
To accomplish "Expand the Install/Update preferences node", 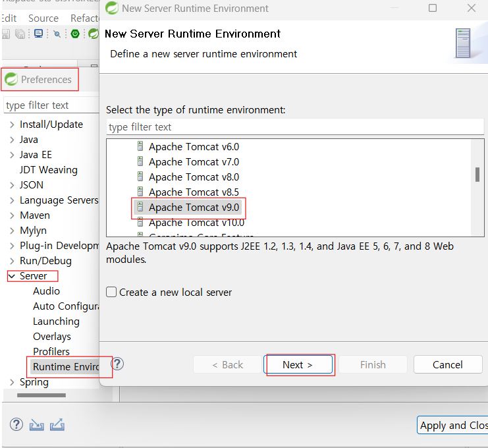I will (12, 125).
